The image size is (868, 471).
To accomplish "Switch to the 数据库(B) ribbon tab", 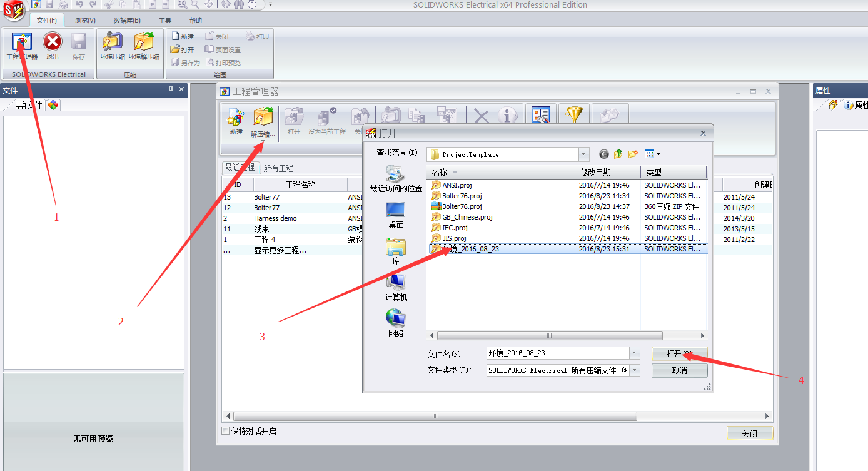I will point(127,20).
